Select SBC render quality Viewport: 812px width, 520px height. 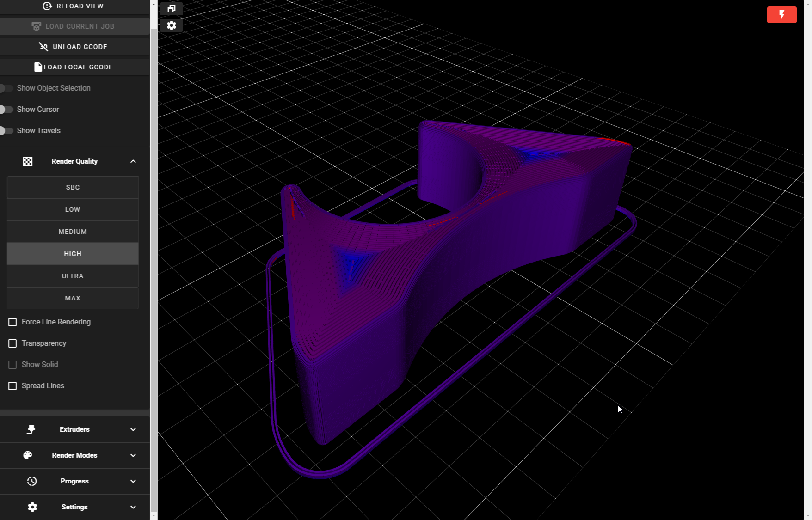[x=73, y=187]
